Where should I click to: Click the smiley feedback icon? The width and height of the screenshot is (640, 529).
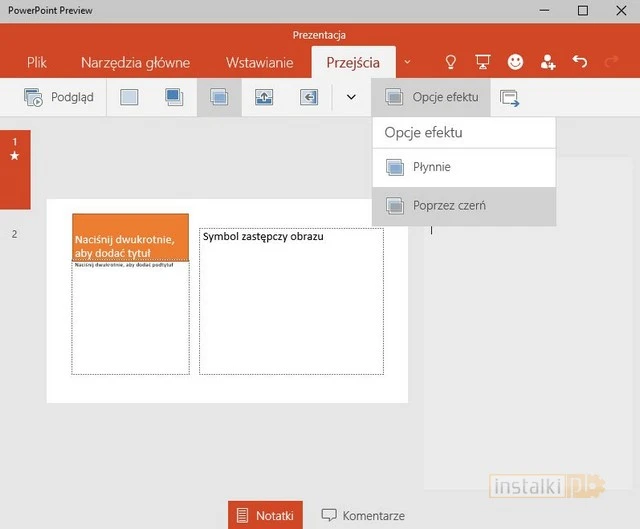click(515, 62)
